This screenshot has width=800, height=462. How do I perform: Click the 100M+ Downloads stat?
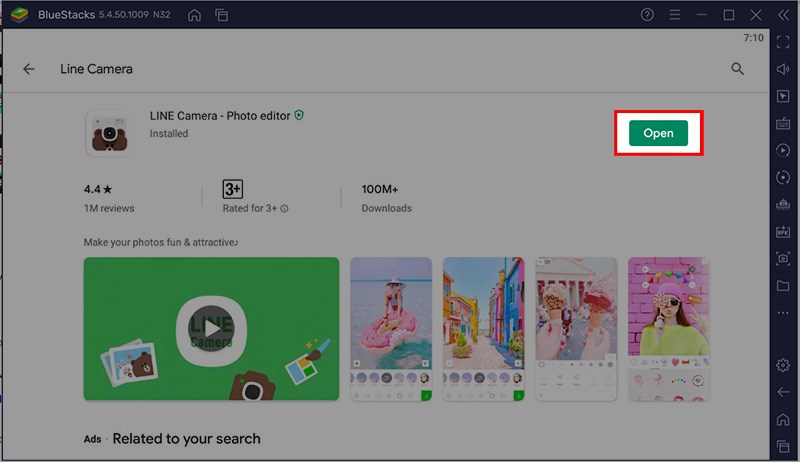pos(386,198)
